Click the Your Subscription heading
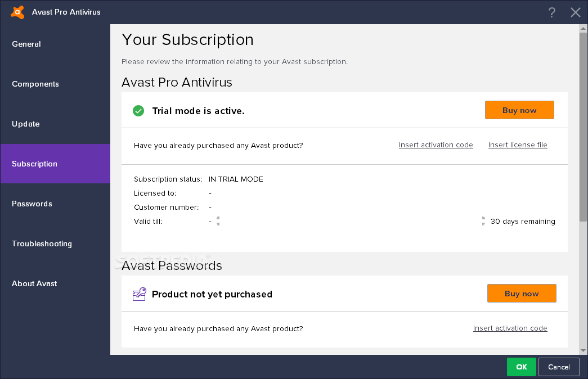 point(187,40)
